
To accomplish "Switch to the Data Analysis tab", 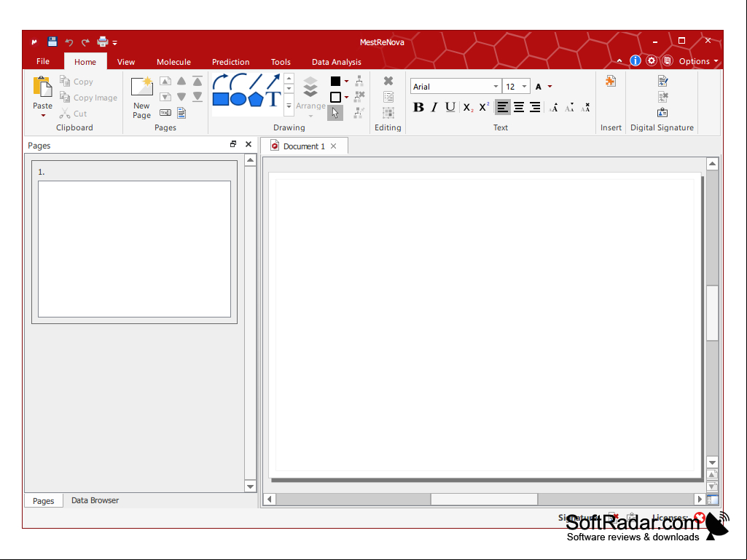I will point(337,62).
